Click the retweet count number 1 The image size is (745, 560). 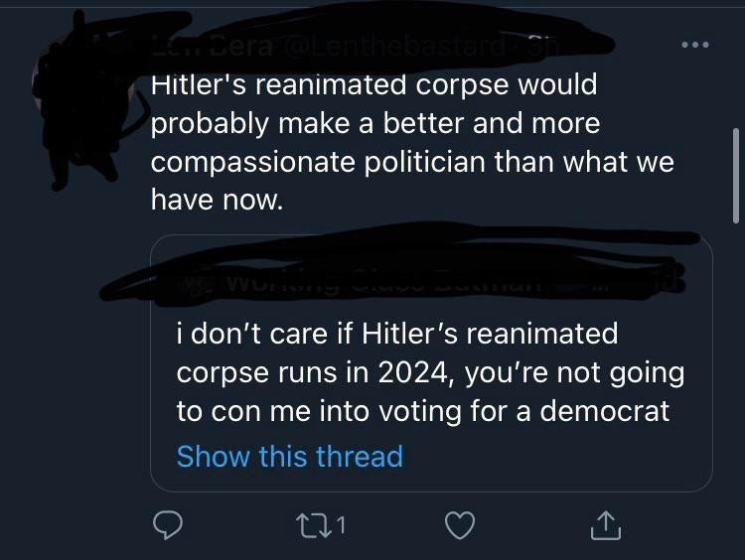[341, 525]
